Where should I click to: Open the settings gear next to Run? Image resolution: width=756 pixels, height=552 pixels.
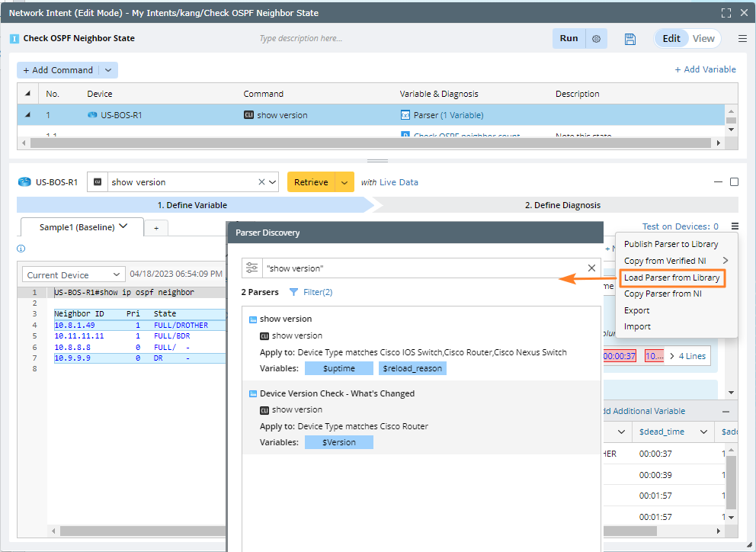[597, 39]
